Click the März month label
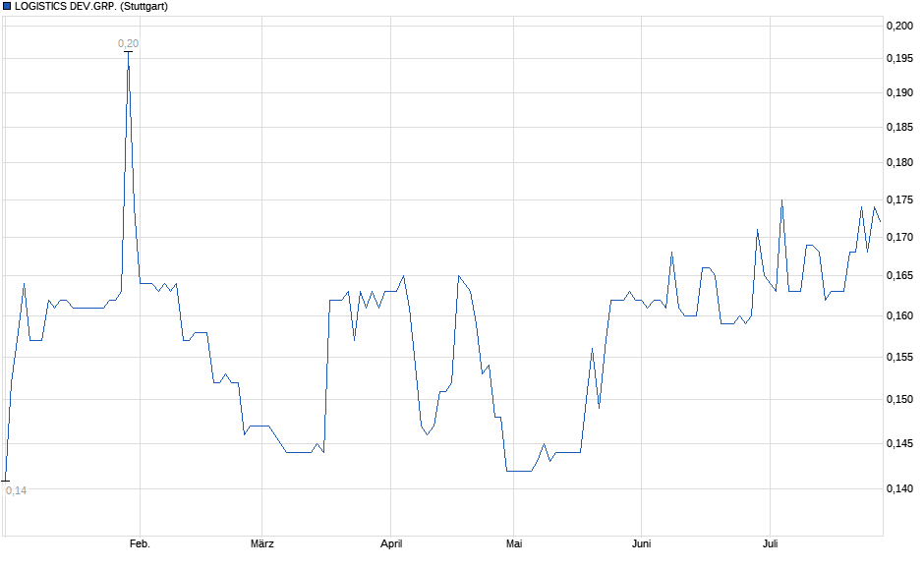The width and height of the screenshot is (924, 569). (262, 543)
